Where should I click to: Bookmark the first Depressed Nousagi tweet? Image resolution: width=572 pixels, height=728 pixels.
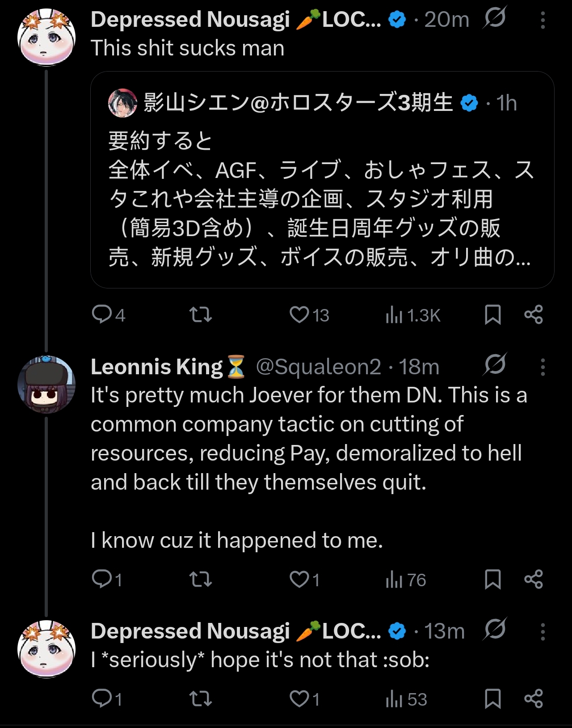click(x=492, y=314)
